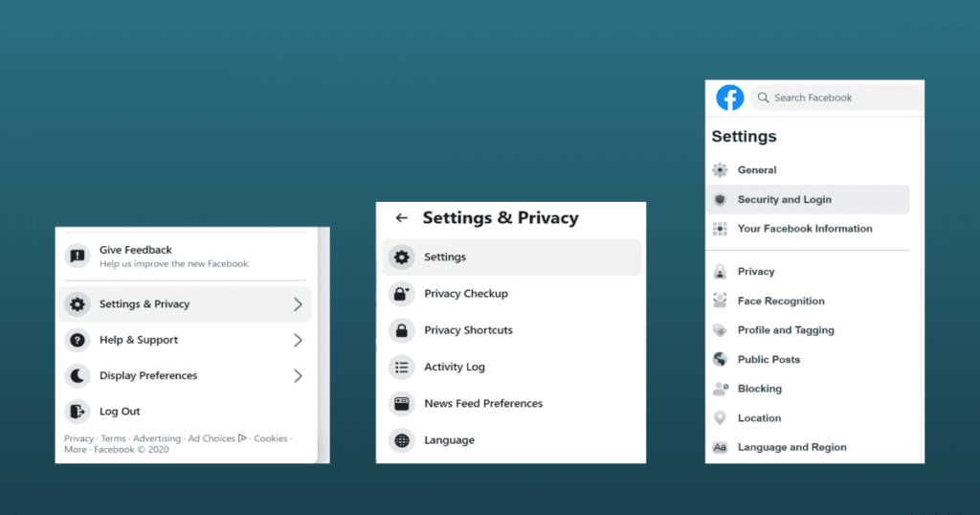Click the gear icon next to Settings

coord(402,257)
